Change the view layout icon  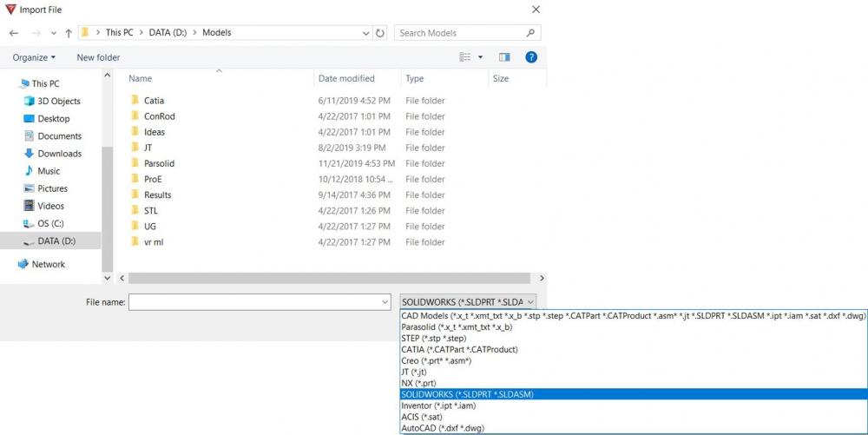465,57
